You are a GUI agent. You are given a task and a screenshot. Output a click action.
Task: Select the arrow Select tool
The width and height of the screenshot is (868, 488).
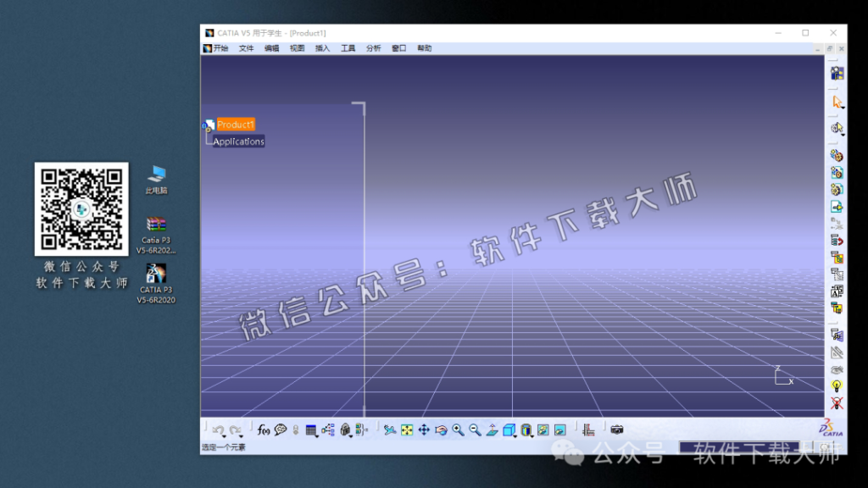pos(838,102)
